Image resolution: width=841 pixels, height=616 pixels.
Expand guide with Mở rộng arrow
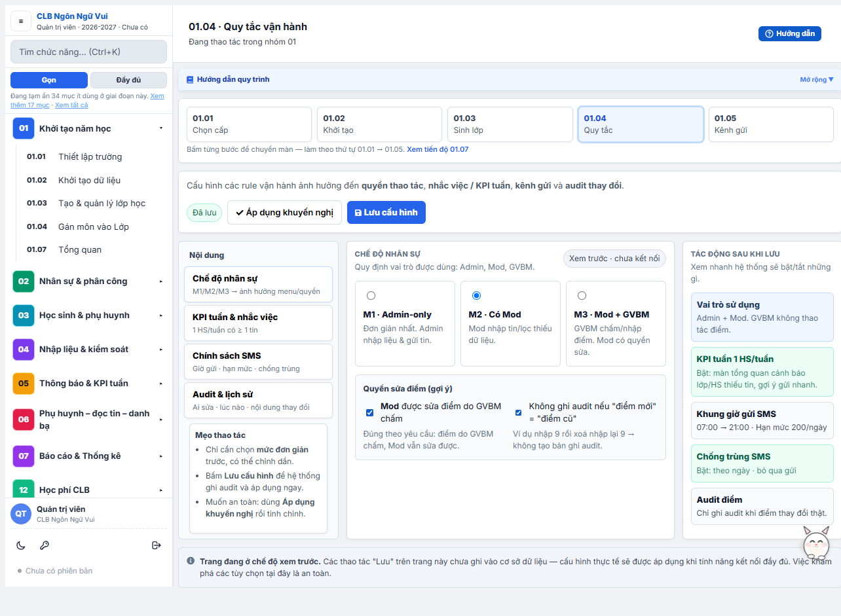(817, 80)
